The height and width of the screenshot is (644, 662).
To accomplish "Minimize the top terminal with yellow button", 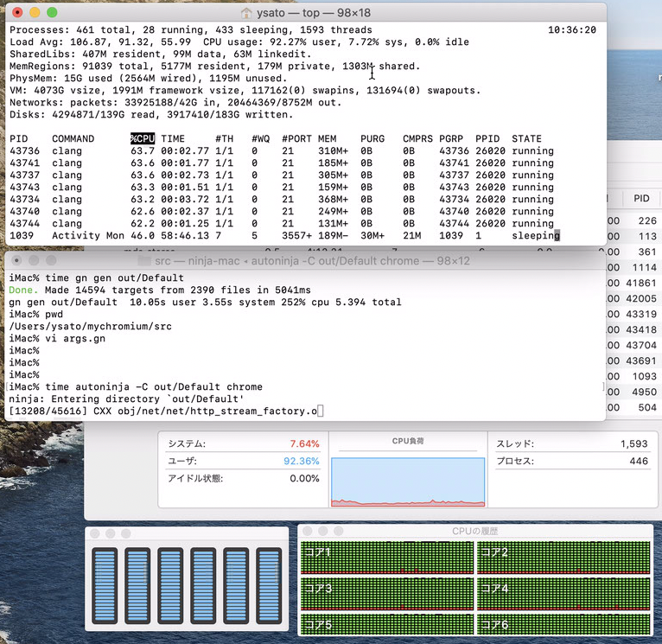I will (x=35, y=13).
